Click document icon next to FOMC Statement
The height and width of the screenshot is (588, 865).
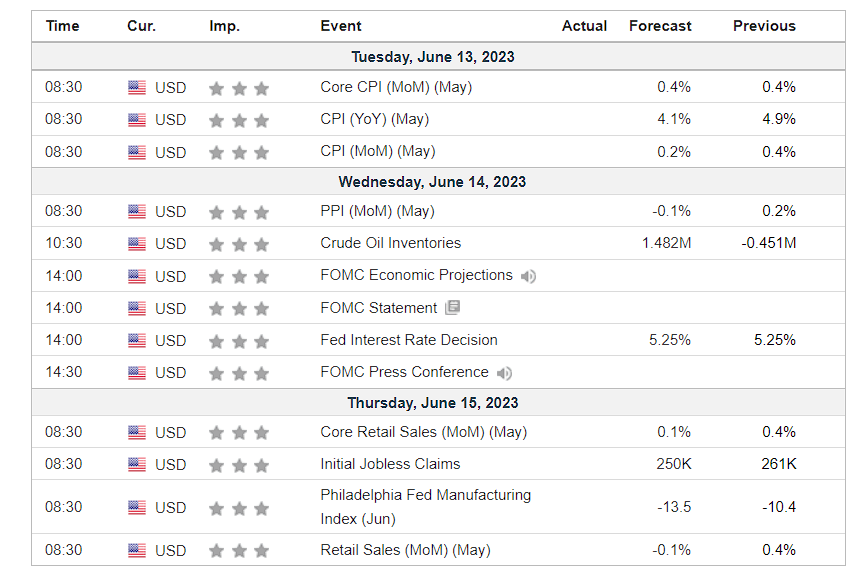[452, 307]
